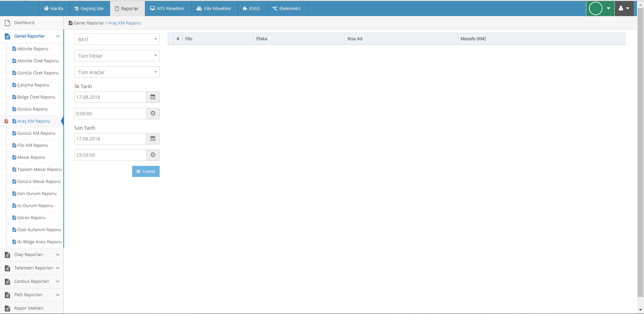Click Araç KM Raporu breadcrumb link

(x=124, y=23)
